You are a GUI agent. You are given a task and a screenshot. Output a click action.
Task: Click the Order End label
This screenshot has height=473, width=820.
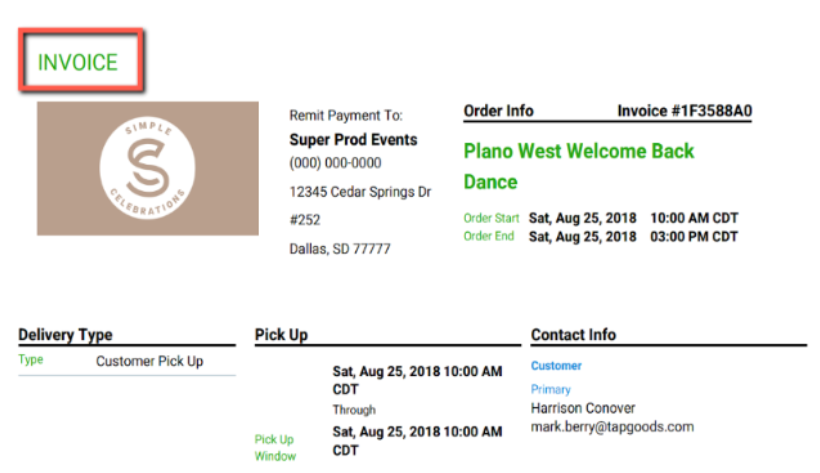click(489, 236)
